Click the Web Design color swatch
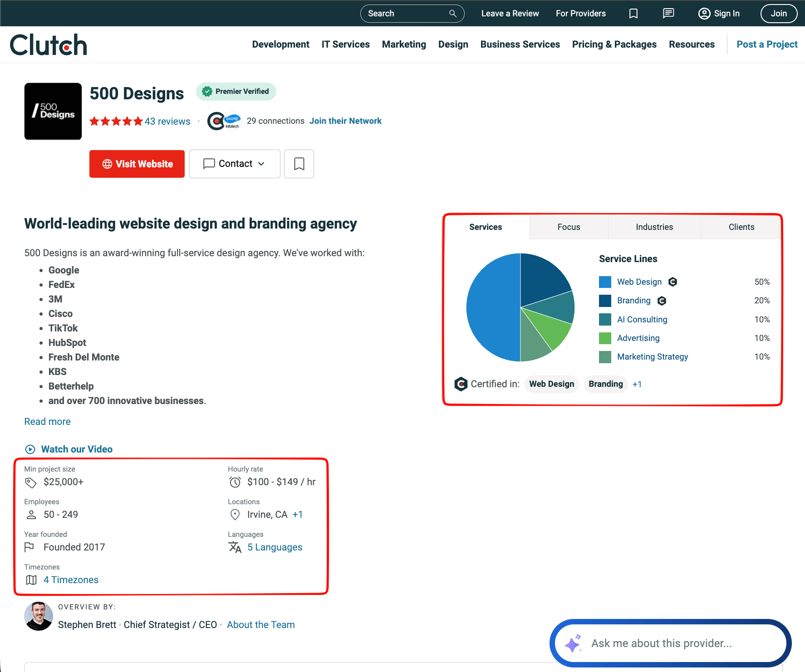 click(x=605, y=282)
